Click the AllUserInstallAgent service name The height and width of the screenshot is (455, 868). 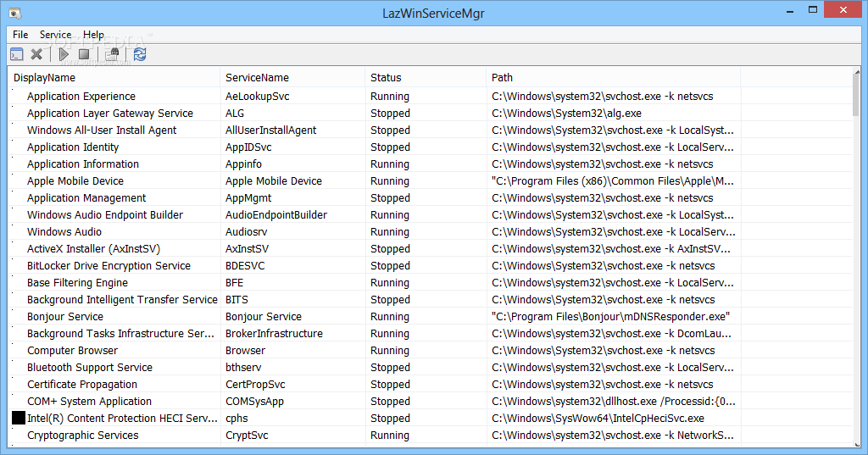(270, 130)
